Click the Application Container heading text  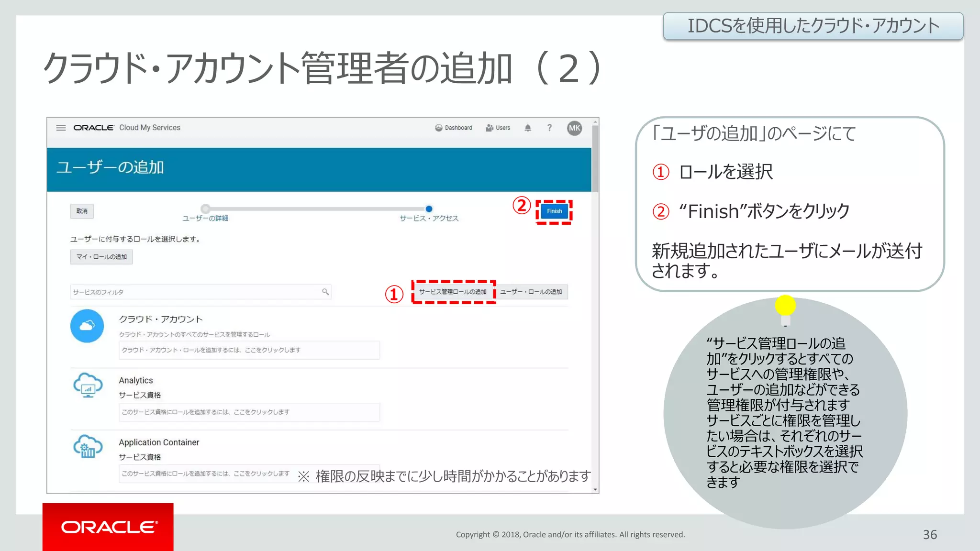coord(159,442)
